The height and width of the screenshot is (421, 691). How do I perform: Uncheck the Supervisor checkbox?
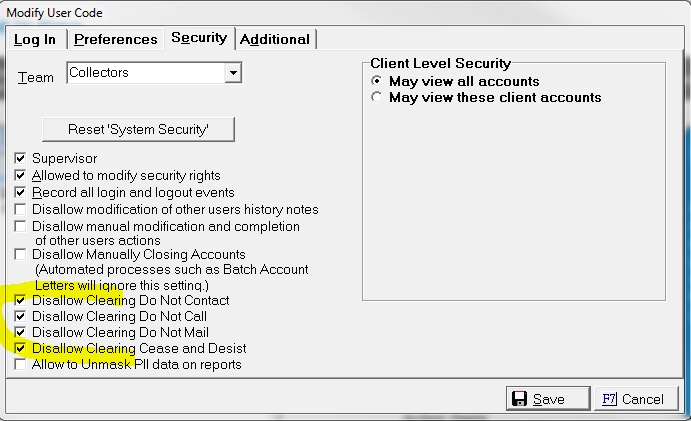coord(21,159)
